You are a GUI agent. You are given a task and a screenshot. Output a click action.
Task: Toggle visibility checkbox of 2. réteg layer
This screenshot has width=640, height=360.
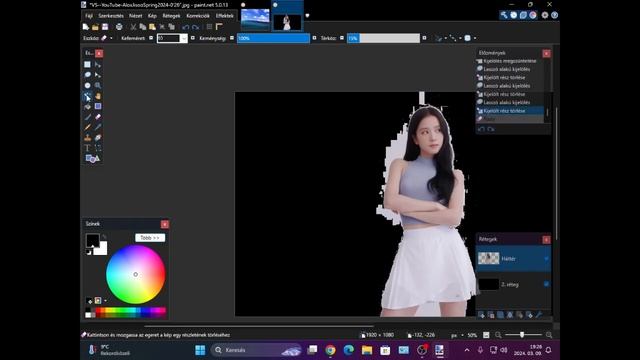pyautogui.click(x=546, y=284)
